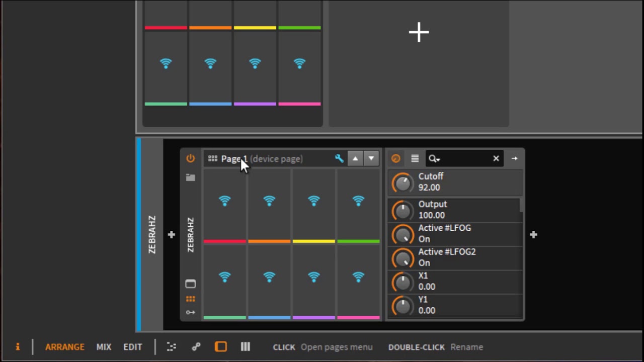Toggle the automation nodes icon in footer

click(172, 347)
